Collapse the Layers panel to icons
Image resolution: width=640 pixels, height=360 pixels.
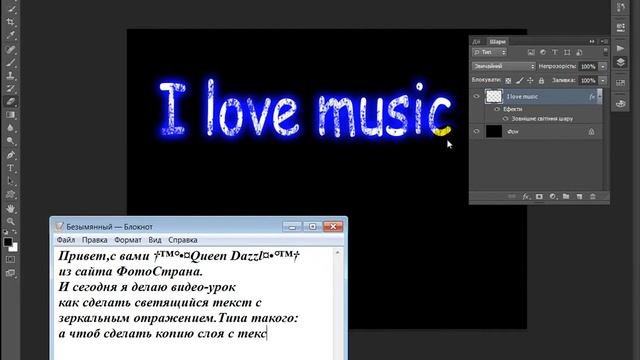[x=592, y=42]
